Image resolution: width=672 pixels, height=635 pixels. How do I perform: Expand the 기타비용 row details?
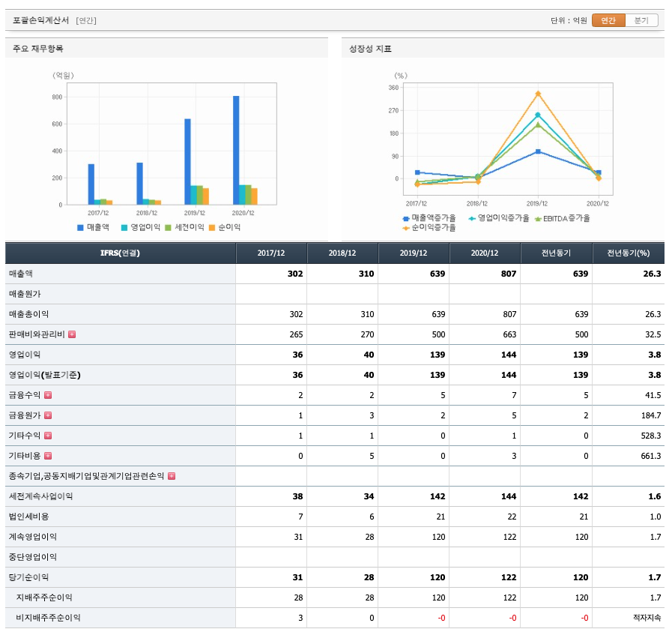pos(48,456)
